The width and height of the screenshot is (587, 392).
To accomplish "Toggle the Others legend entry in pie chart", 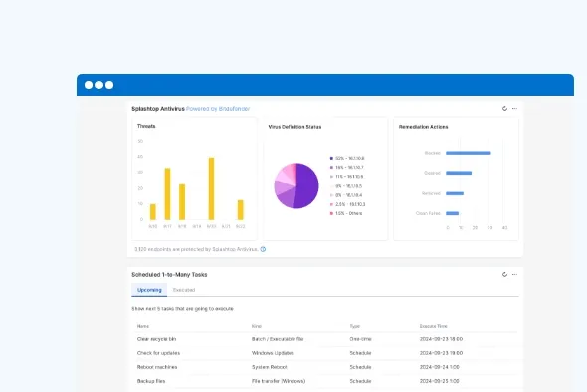I will [x=346, y=213].
